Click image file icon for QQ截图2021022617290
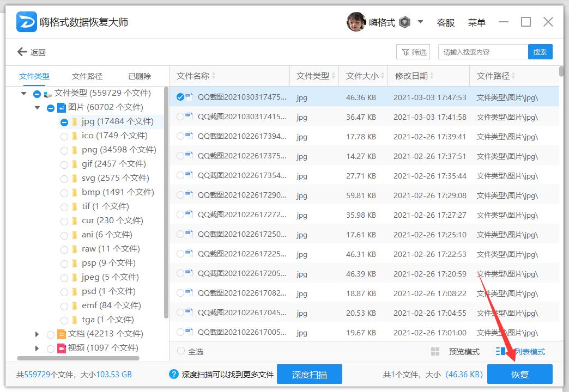The image size is (569, 392). tap(189, 194)
